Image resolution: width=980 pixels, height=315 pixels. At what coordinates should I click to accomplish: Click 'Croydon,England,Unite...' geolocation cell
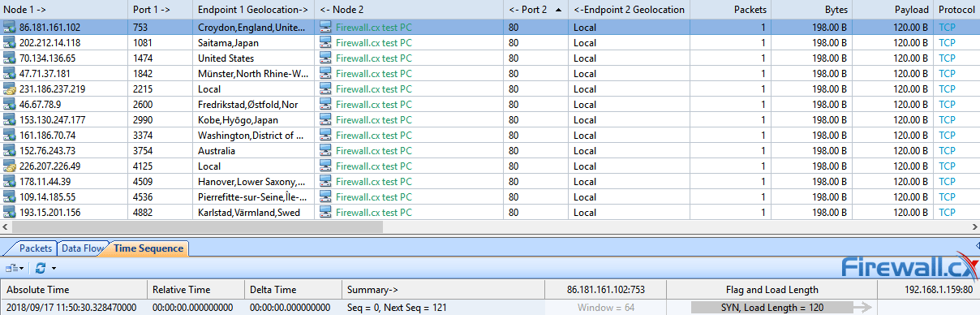click(253, 28)
